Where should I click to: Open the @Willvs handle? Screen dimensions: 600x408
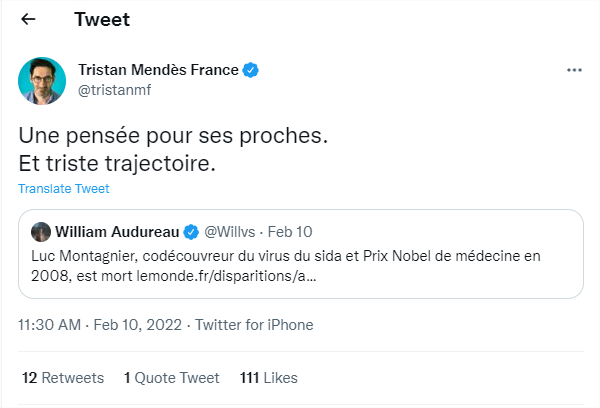[232, 232]
